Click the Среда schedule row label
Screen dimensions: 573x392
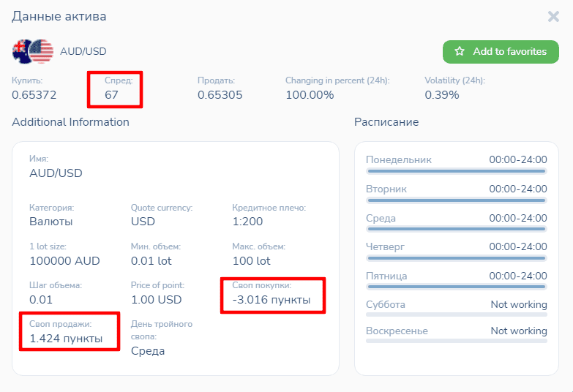pyautogui.click(x=381, y=218)
